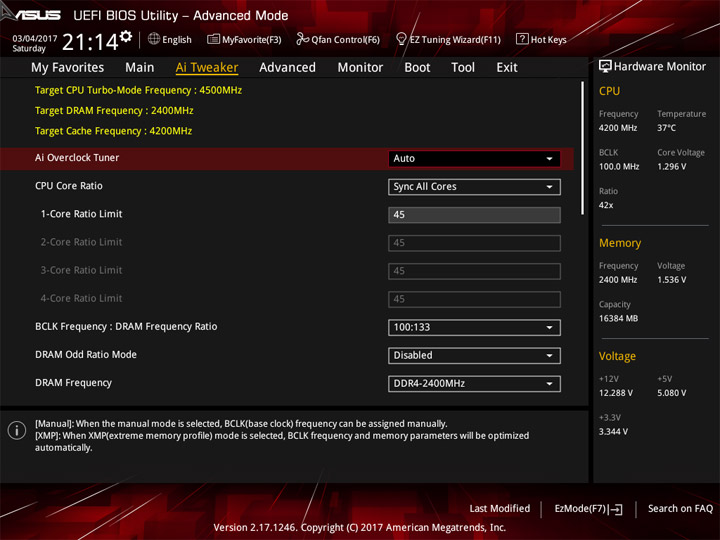This screenshot has width=720, height=540.
Task: Open the DRAM Frequency dropdown
Action: pos(474,384)
